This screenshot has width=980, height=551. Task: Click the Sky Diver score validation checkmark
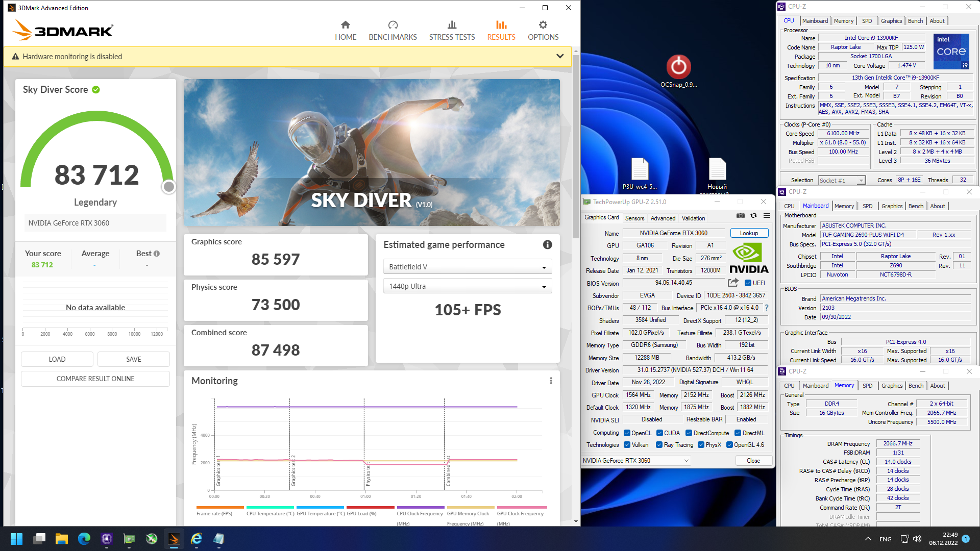[x=96, y=90]
